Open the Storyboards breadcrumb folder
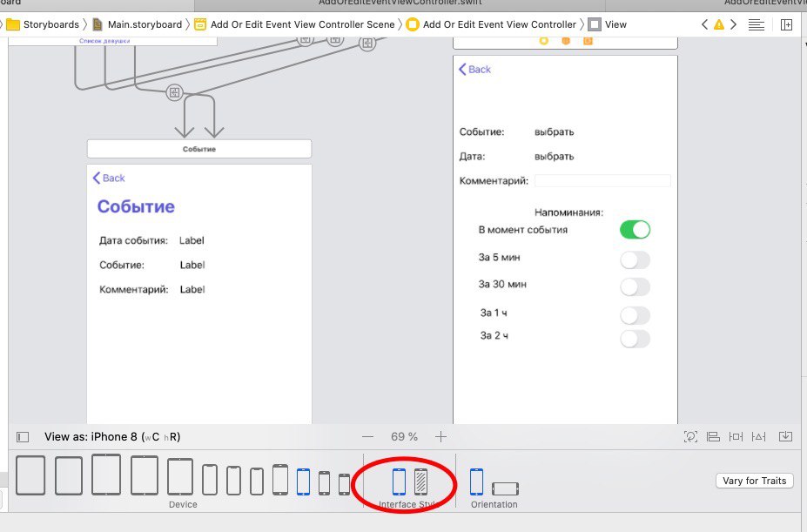 [44, 24]
